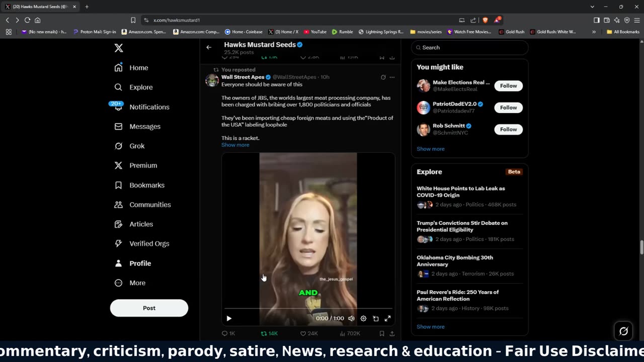Open tab search dropdown arrow
The image size is (644, 362).
click(592, 7)
